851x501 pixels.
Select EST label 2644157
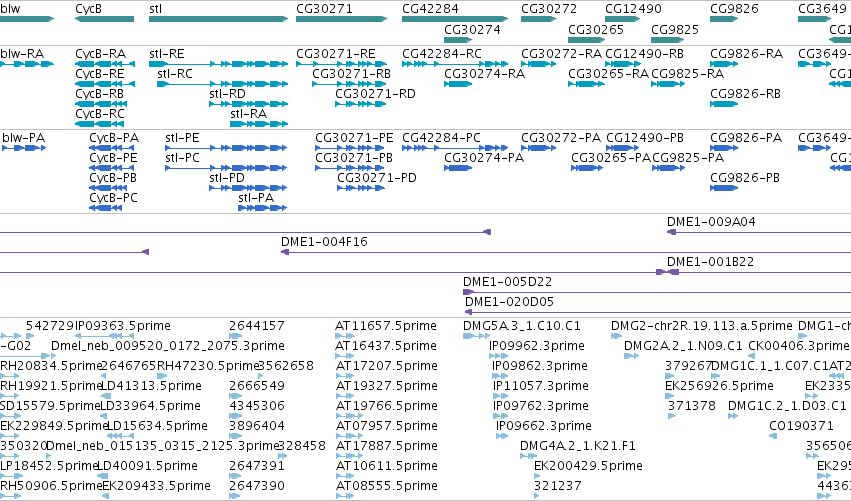click(257, 326)
